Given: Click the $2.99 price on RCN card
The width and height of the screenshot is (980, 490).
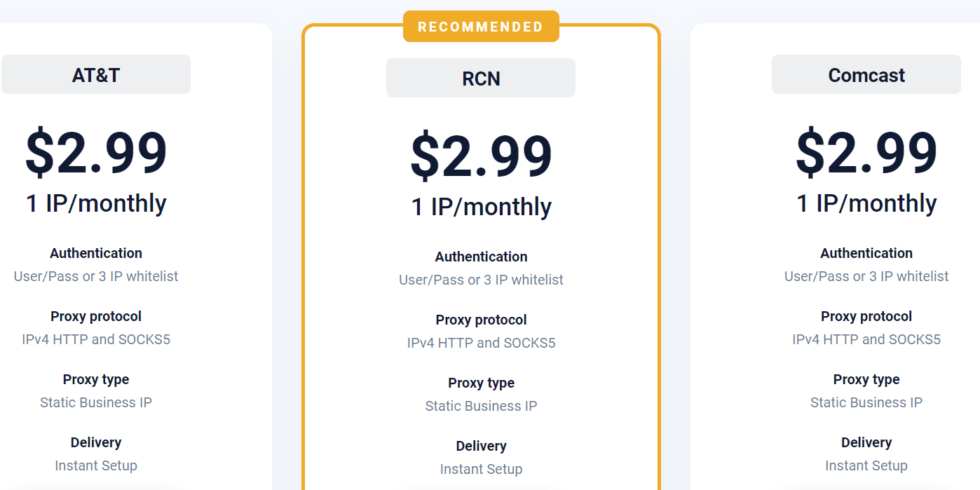Looking at the screenshot, I should tap(481, 156).
